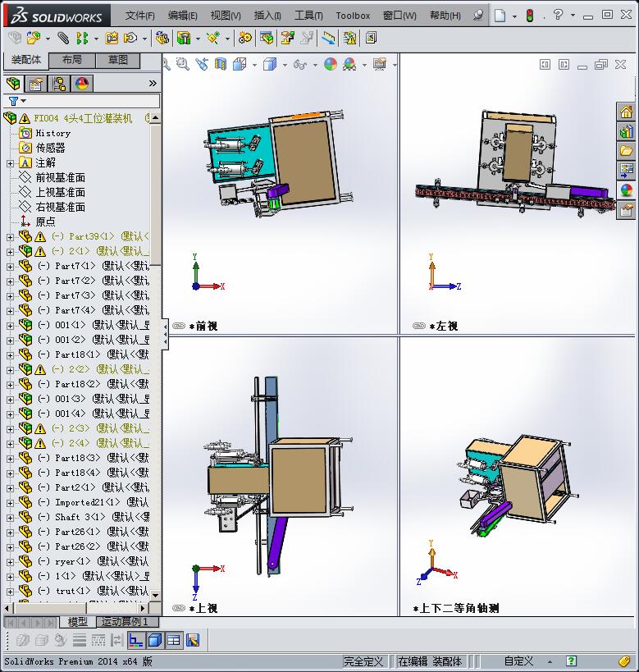This screenshot has width=639, height=672.
Task: Expand the Part7<1> tree node
Action: click(11, 267)
